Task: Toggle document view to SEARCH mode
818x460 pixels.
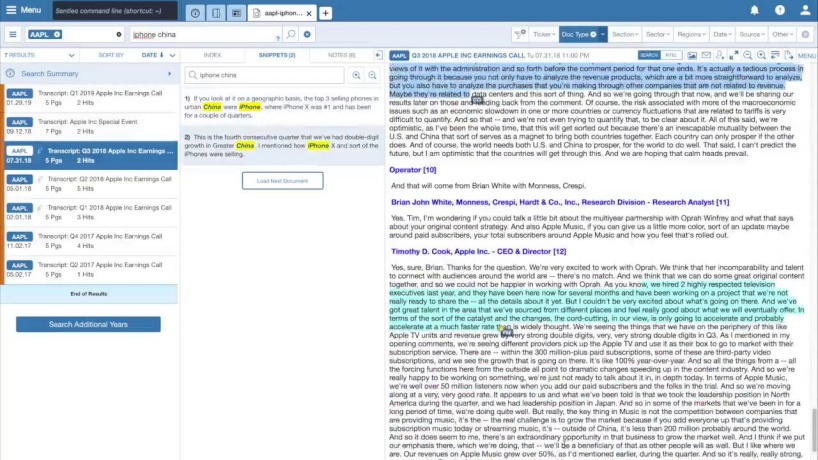Action: coord(649,55)
